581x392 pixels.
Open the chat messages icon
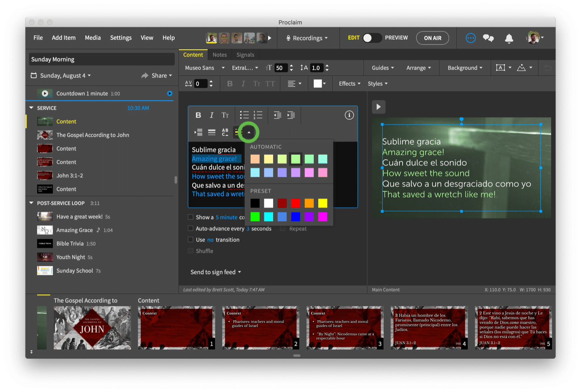click(x=488, y=38)
